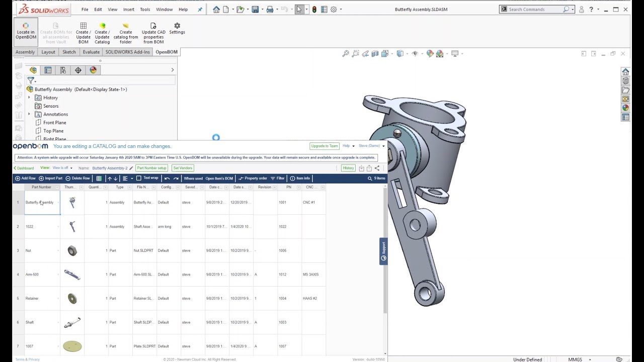Open OpenBOM ribbon Settings gear
The width and height of the screenshot is (644, 362).
pyautogui.click(x=177, y=29)
